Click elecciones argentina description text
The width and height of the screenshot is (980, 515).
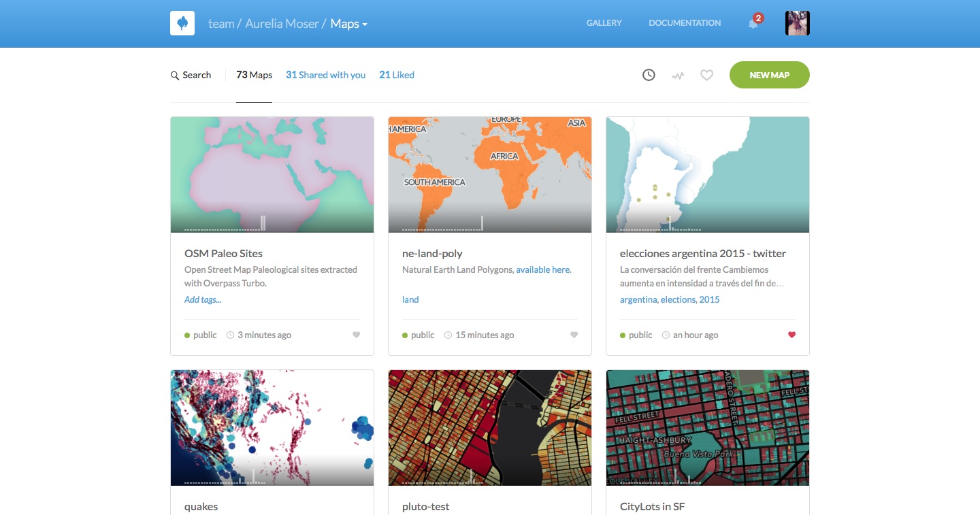pyautogui.click(x=702, y=276)
